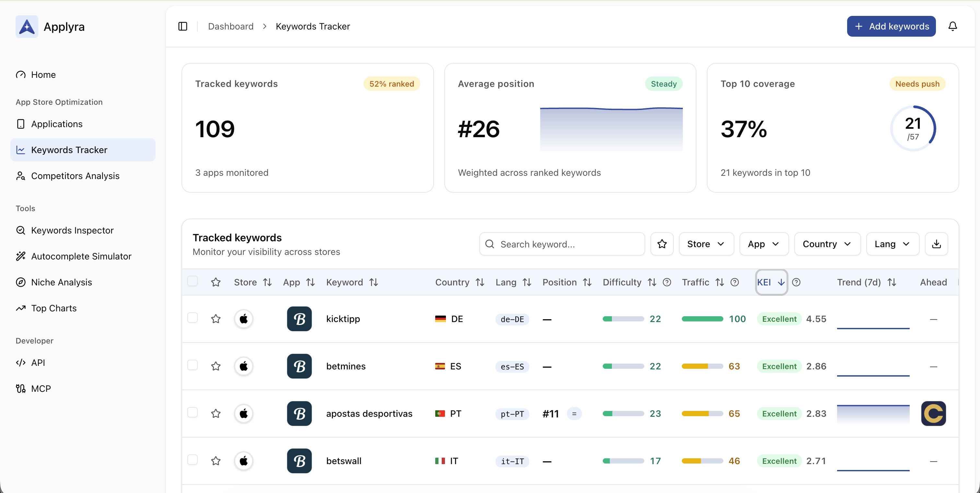Focus the Search keyword input field
The width and height of the screenshot is (980, 493).
pos(562,244)
